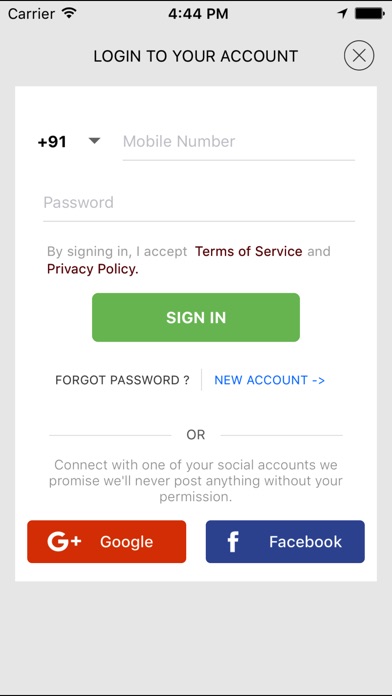Tap the 4:44 PM clock

point(198,13)
